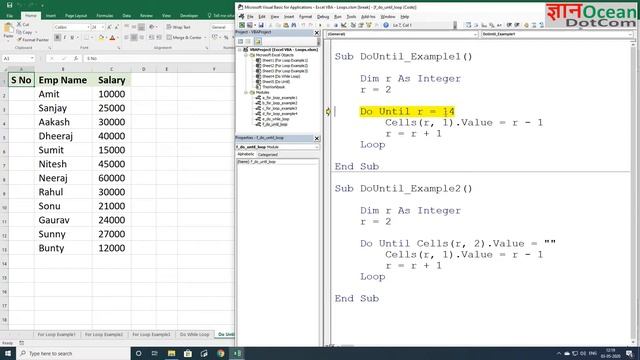Click the Run Sub play icon
The image size is (640, 360).
click(x=320, y=25)
